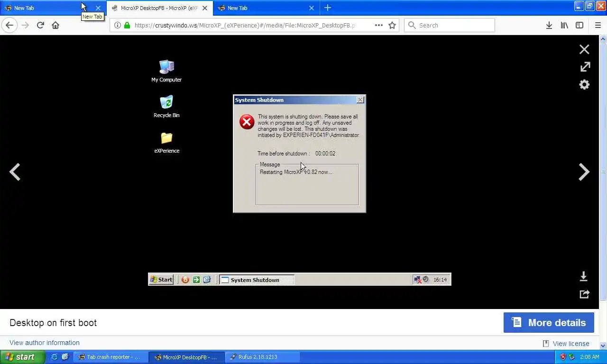607x364 pixels.
Task: Click the red shield tray icon
Action: (x=563, y=357)
